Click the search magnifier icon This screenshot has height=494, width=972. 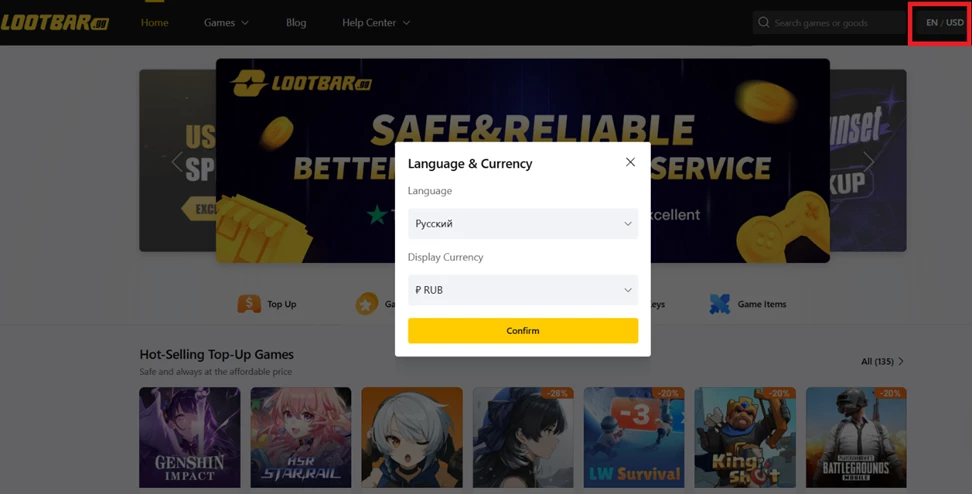coord(764,23)
